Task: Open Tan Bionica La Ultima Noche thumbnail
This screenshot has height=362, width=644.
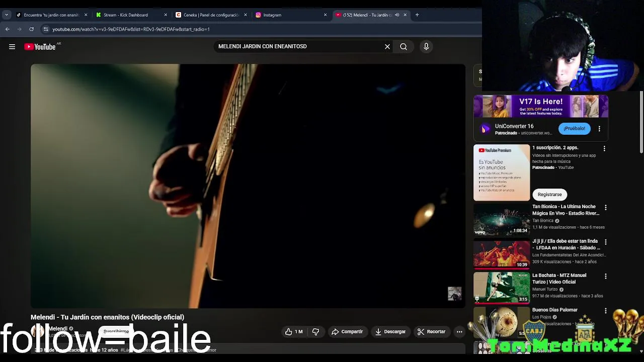Action: tap(502, 220)
